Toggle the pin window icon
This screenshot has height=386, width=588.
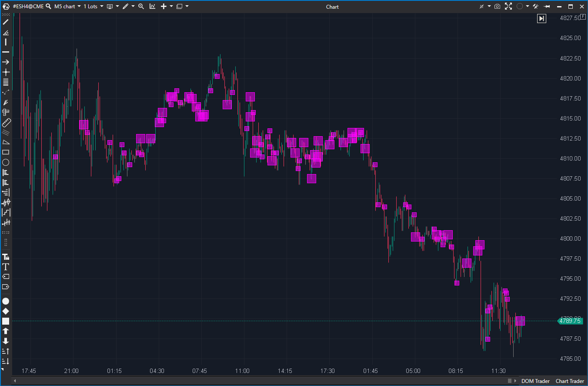coord(547,7)
